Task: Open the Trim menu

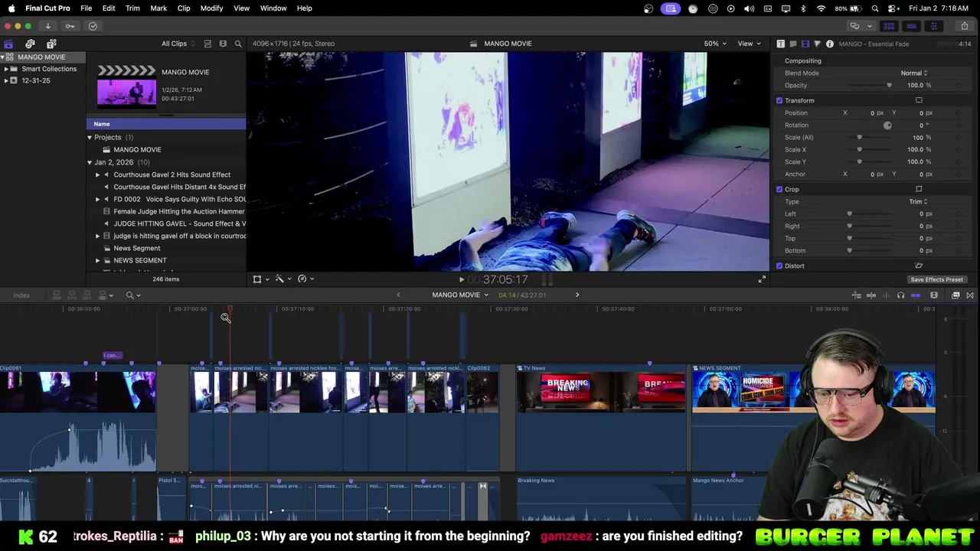Action: pos(132,8)
